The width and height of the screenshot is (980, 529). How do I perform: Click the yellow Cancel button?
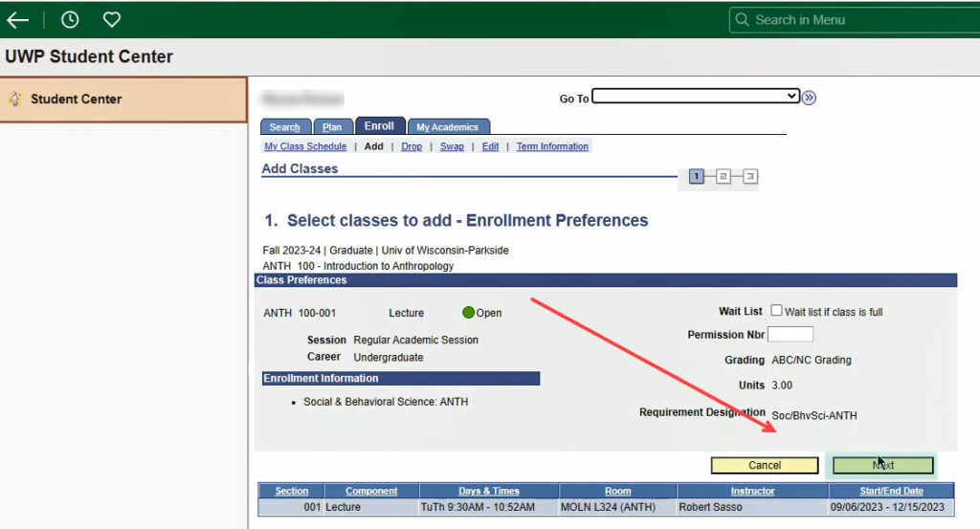(x=765, y=465)
